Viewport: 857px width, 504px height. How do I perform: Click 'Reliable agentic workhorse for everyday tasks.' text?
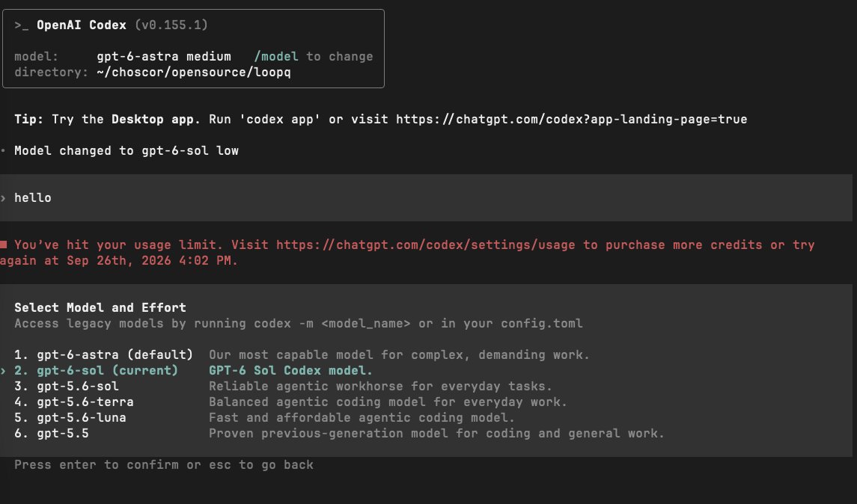(380, 387)
